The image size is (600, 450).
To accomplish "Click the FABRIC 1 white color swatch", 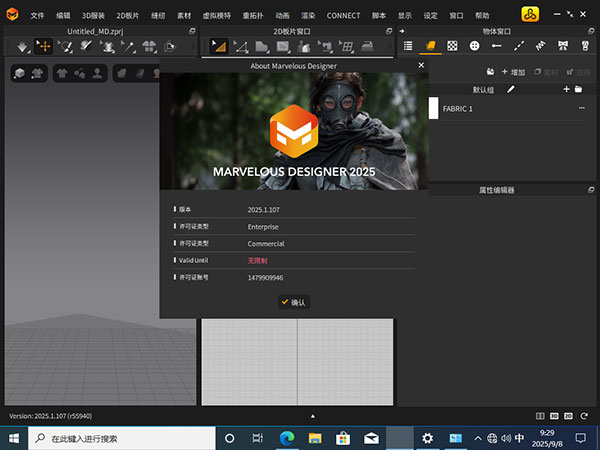I will point(434,107).
